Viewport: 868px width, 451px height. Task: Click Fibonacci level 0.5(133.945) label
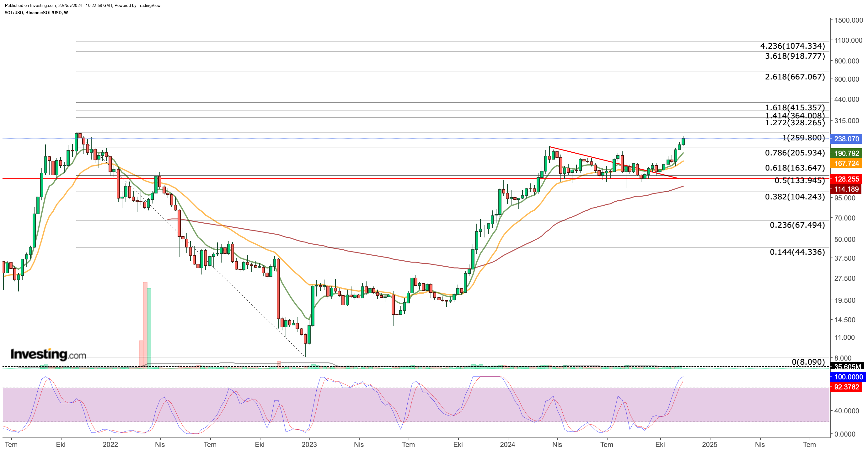[800, 181]
